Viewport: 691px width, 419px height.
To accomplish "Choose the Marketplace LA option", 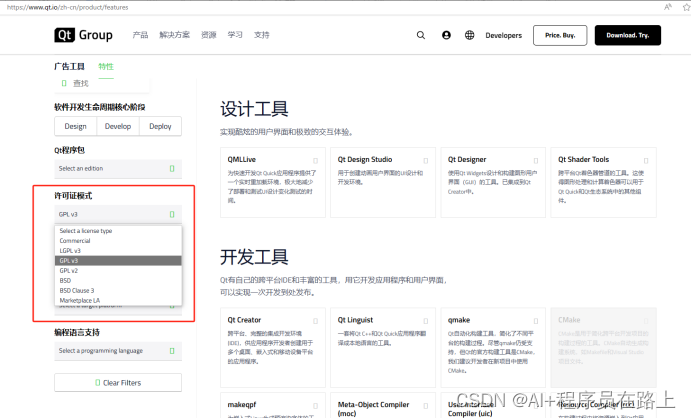I will pyautogui.click(x=118, y=300).
